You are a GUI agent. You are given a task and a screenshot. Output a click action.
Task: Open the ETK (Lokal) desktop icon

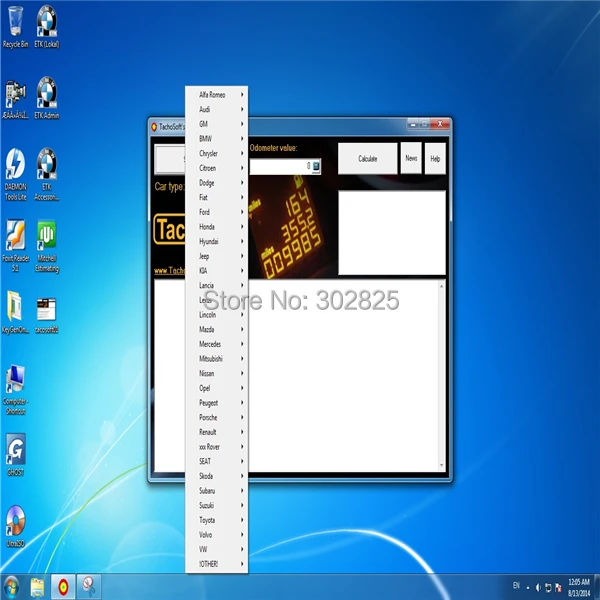[47, 27]
